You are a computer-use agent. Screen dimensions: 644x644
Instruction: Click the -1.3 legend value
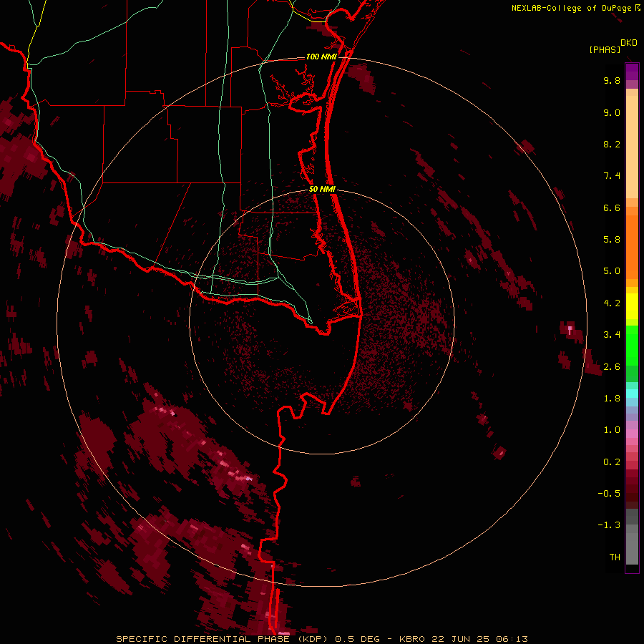pos(609,525)
